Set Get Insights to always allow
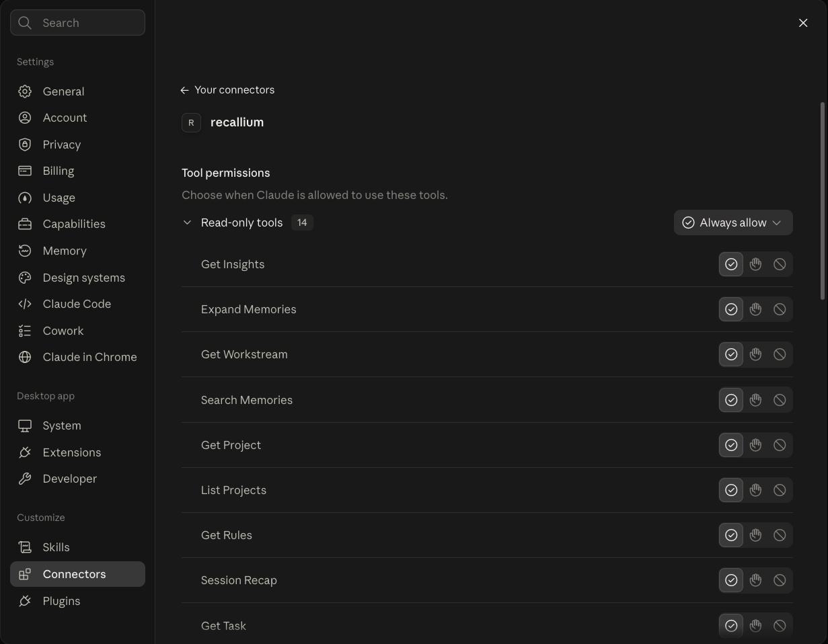Viewport: 828px width, 644px height. 731,264
